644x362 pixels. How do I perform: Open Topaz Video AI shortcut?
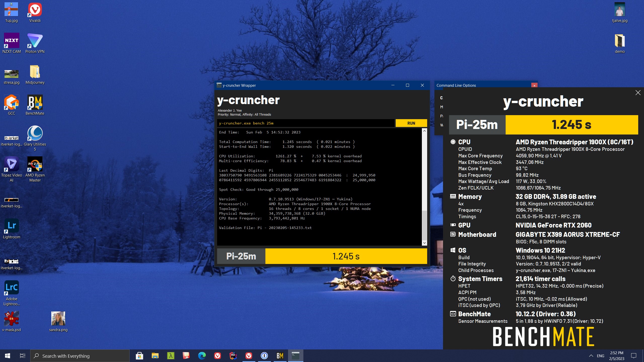(12, 169)
